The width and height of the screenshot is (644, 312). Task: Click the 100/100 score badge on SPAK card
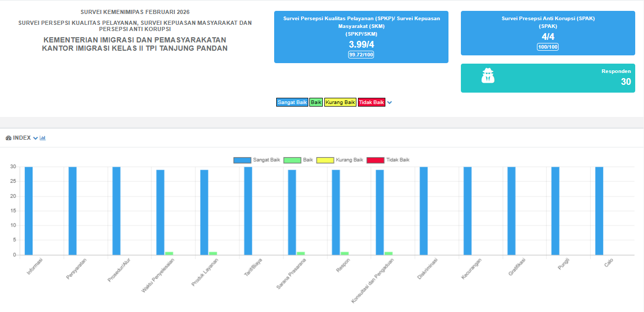pos(547,47)
